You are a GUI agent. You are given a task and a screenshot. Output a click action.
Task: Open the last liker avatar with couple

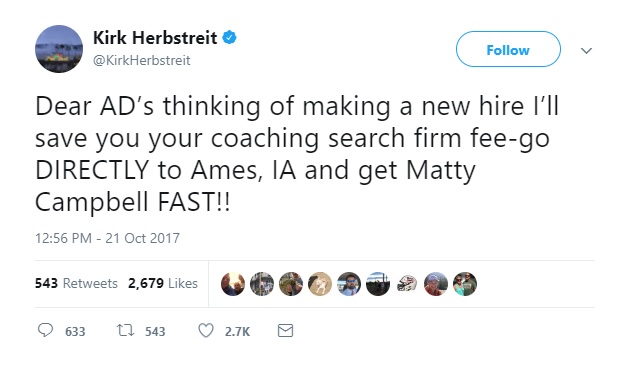465,284
